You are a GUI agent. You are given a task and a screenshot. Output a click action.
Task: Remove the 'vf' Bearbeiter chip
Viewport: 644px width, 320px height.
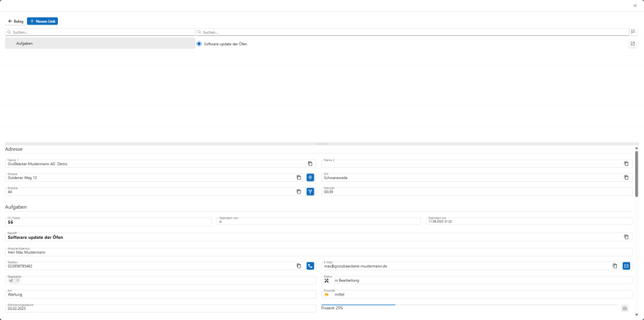pyautogui.click(x=18, y=280)
